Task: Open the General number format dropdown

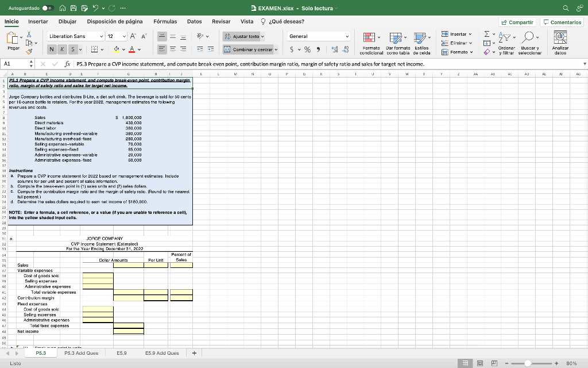Action: [346, 36]
